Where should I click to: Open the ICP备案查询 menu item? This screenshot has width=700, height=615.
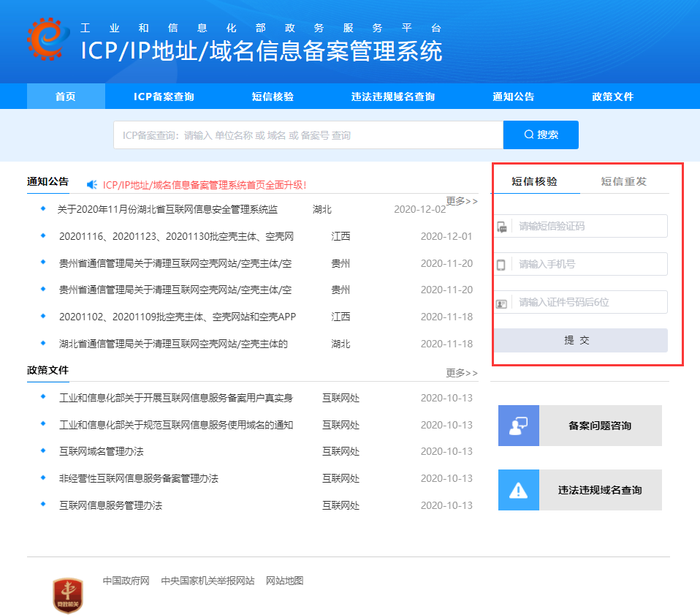coord(164,97)
